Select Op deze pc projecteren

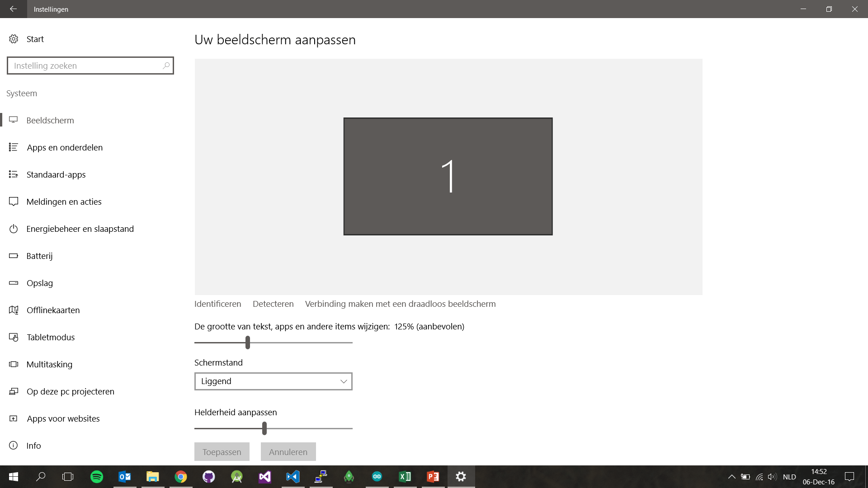pyautogui.click(x=71, y=391)
